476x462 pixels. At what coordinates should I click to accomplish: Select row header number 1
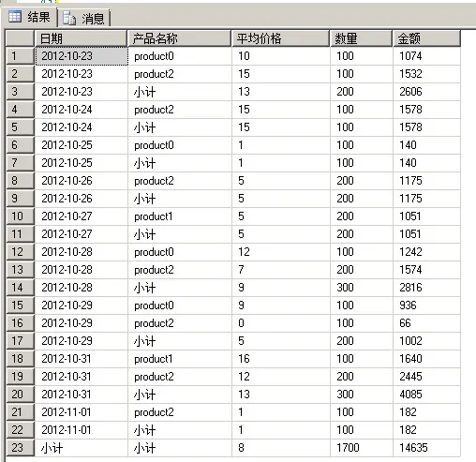[20, 56]
